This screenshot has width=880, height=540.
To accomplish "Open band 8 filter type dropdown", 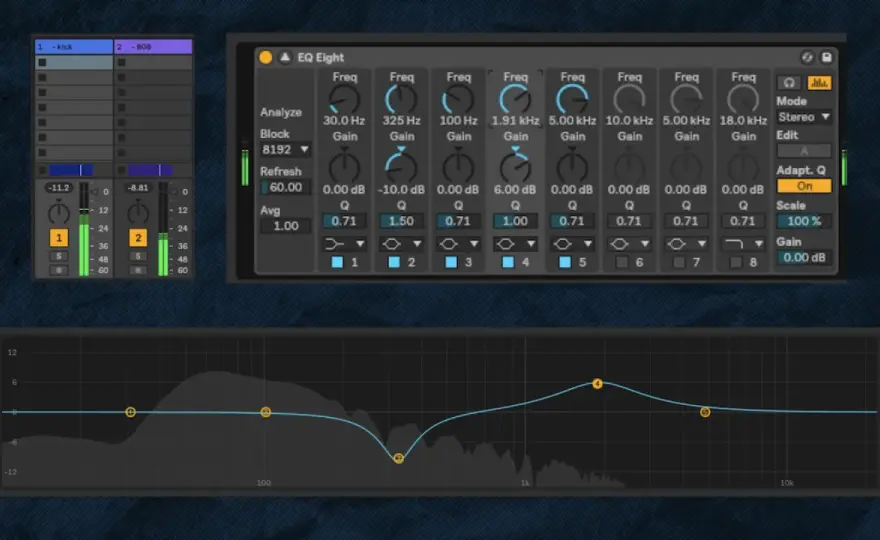I will coord(743,244).
